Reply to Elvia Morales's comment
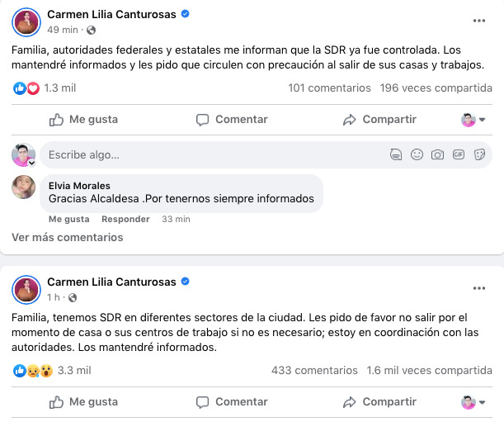Viewport: 504px width, 422px height. pos(125,219)
